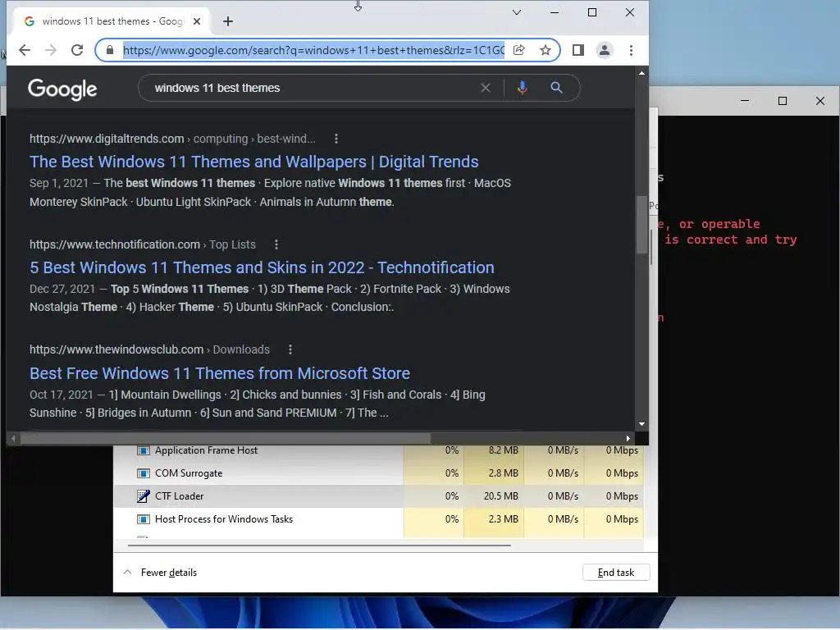Select Application Frame Host in Task Manager

[x=378, y=450]
